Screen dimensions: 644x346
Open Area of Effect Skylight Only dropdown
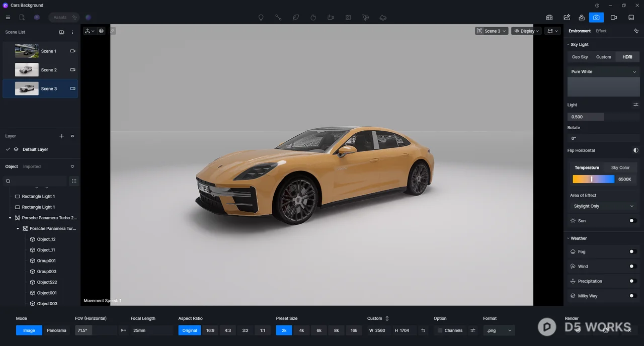tap(604, 206)
